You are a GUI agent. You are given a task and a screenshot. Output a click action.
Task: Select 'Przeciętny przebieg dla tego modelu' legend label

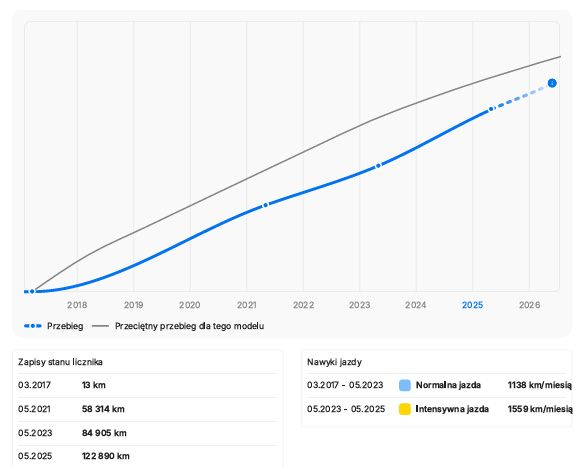point(190,326)
